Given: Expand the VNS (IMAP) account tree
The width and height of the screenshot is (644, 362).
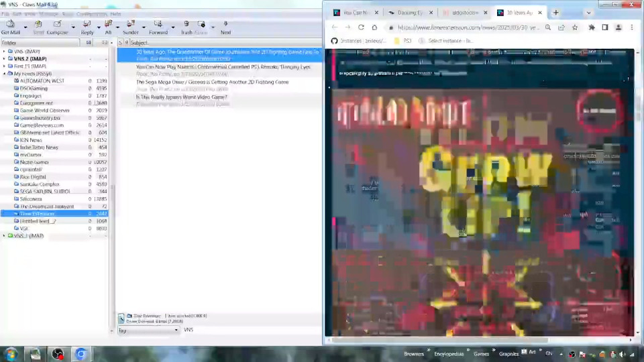Looking at the screenshot, I should pos(4,52).
